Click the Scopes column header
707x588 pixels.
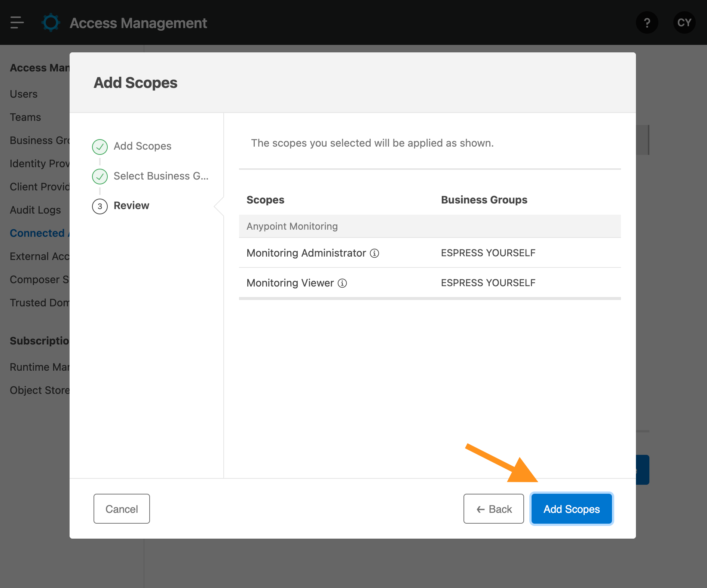(x=265, y=200)
